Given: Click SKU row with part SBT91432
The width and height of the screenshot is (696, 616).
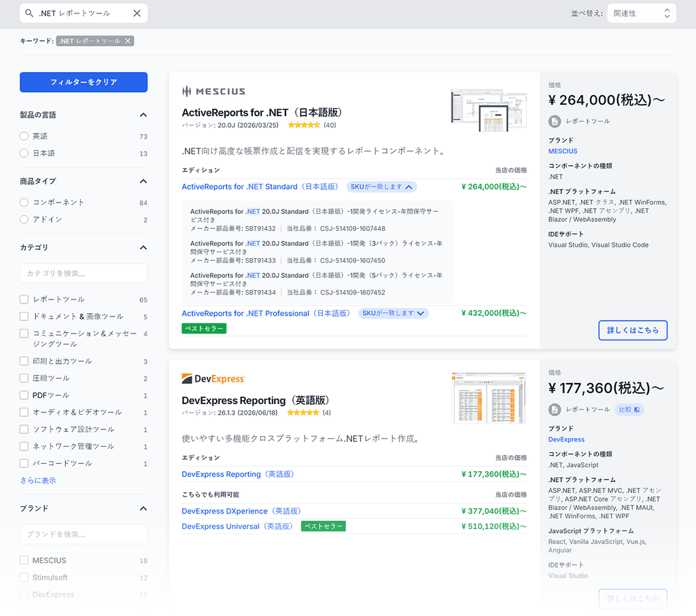Looking at the screenshot, I should coord(317,220).
